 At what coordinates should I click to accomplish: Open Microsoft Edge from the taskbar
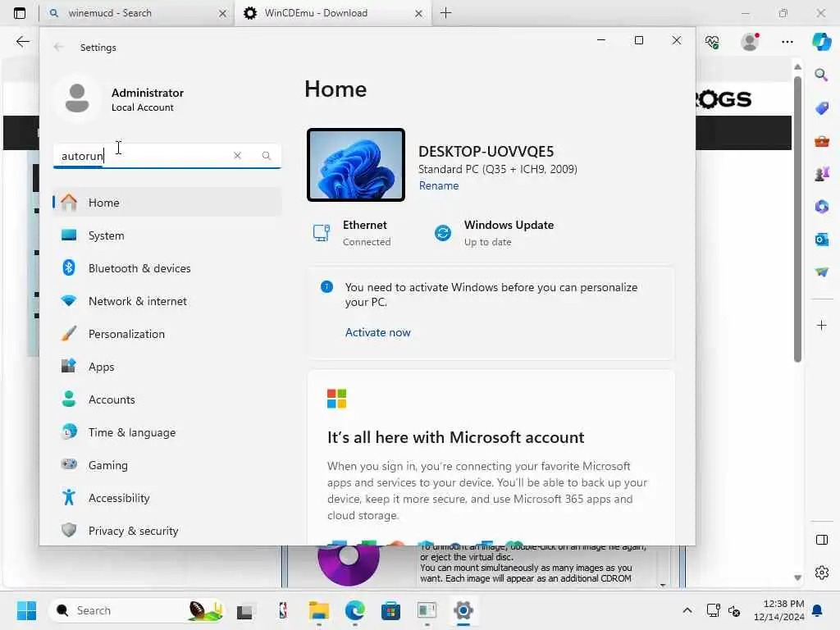pyautogui.click(x=354, y=610)
